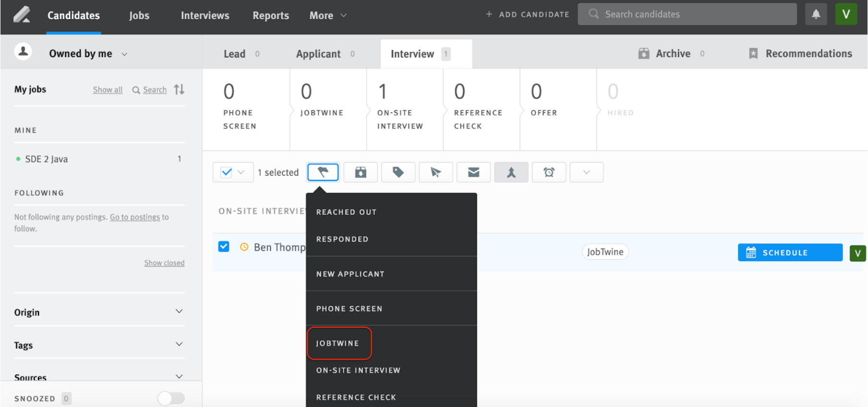Screen dimensions: 868x407
Task: Expand the Sources filter
Action: point(99,377)
